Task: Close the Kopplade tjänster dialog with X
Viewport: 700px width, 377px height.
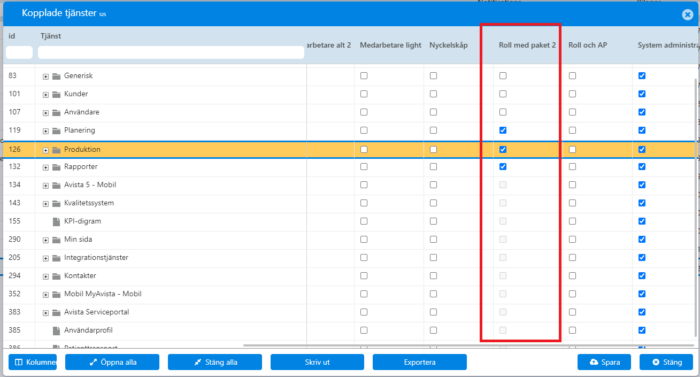Action: [687, 15]
